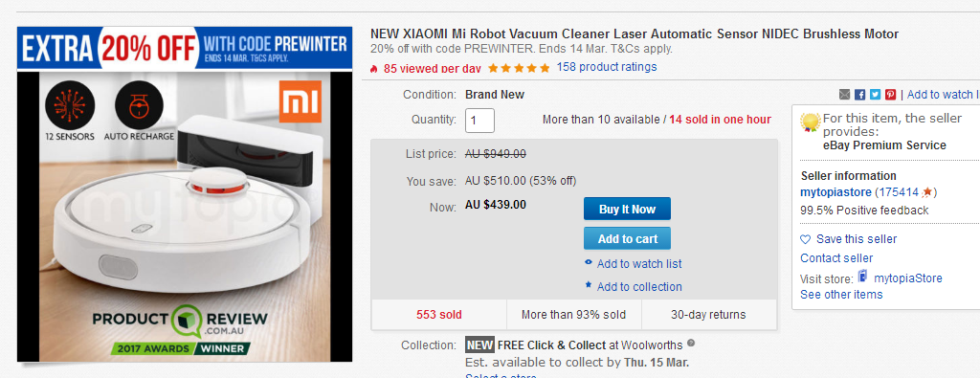
Task: Click the eye icon for watch list
Action: point(589,263)
